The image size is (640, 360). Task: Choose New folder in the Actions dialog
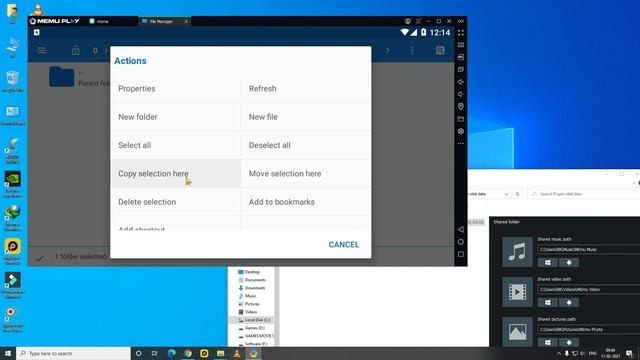pos(176,117)
